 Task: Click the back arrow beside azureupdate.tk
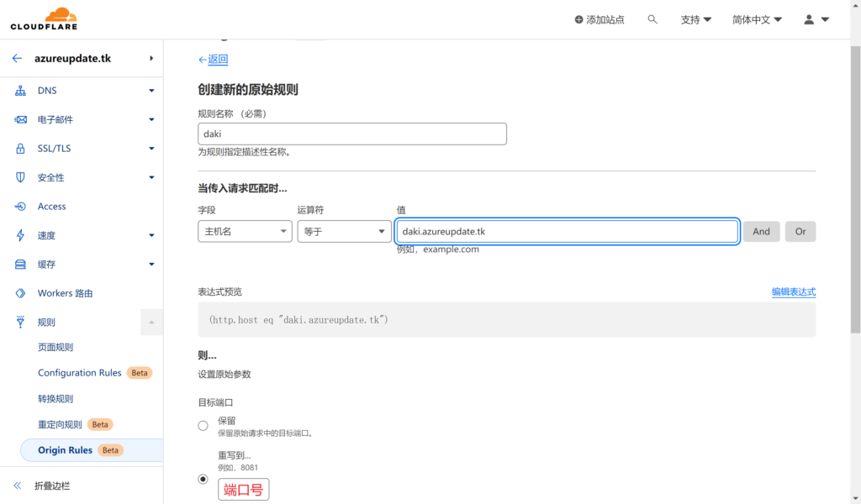[17, 59]
